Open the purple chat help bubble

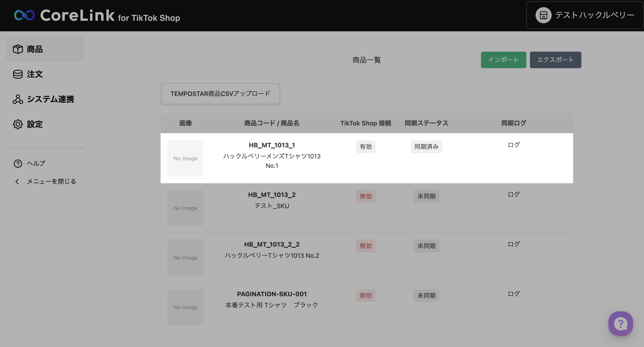tap(621, 324)
